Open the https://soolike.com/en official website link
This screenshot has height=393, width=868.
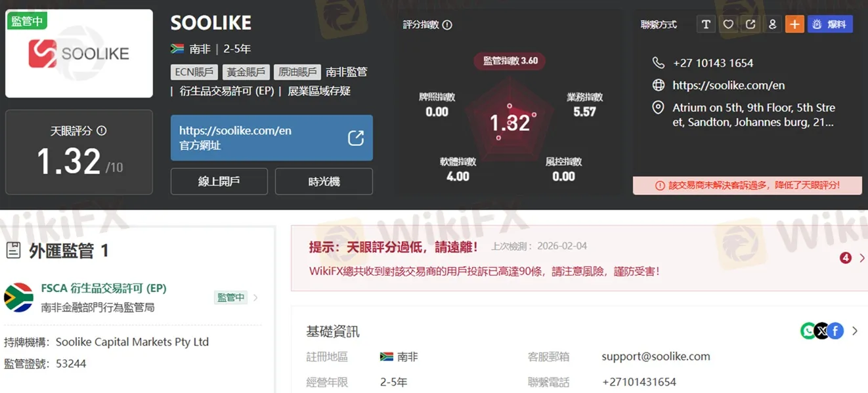pos(271,138)
